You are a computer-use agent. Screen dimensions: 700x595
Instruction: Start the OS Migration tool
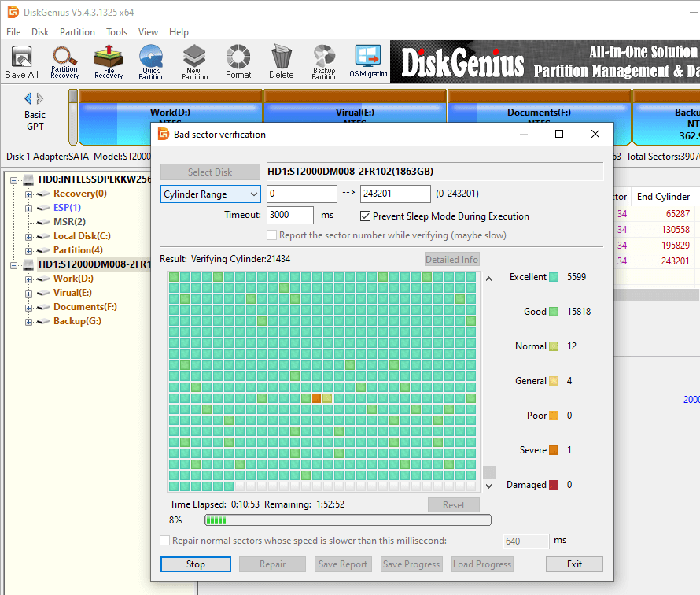368,61
